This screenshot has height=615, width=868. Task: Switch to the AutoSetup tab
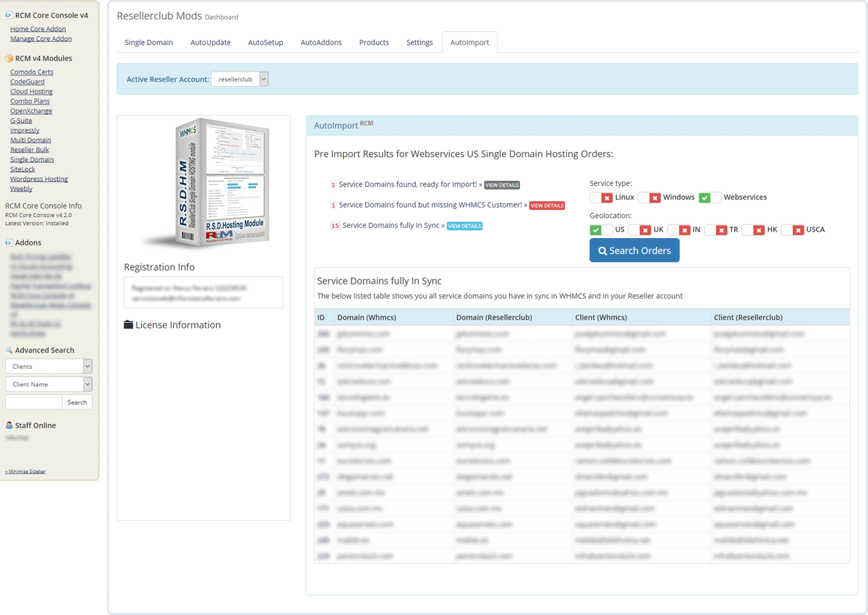tap(265, 43)
